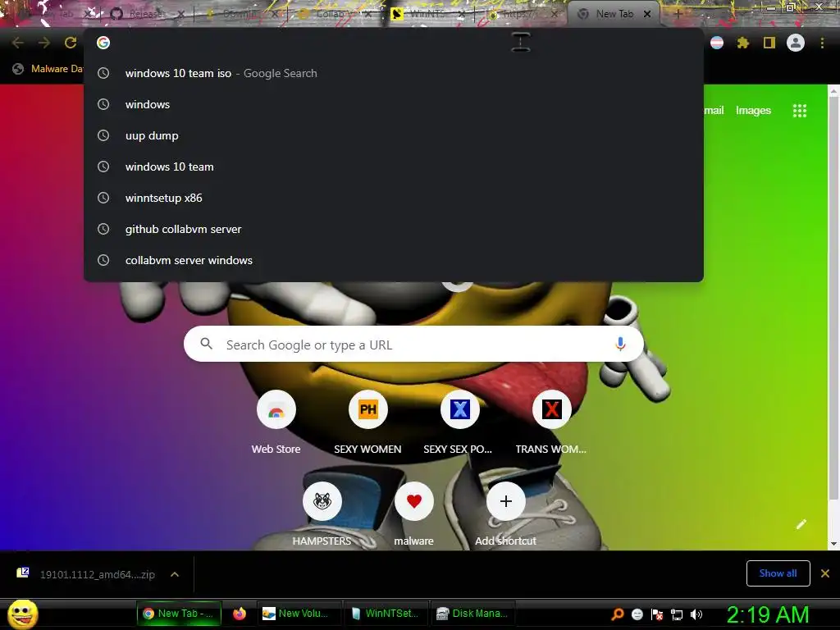840x630 pixels.
Task: Click the striped flag extension icon
Action: pyautogui.click(x=717, y=43)
